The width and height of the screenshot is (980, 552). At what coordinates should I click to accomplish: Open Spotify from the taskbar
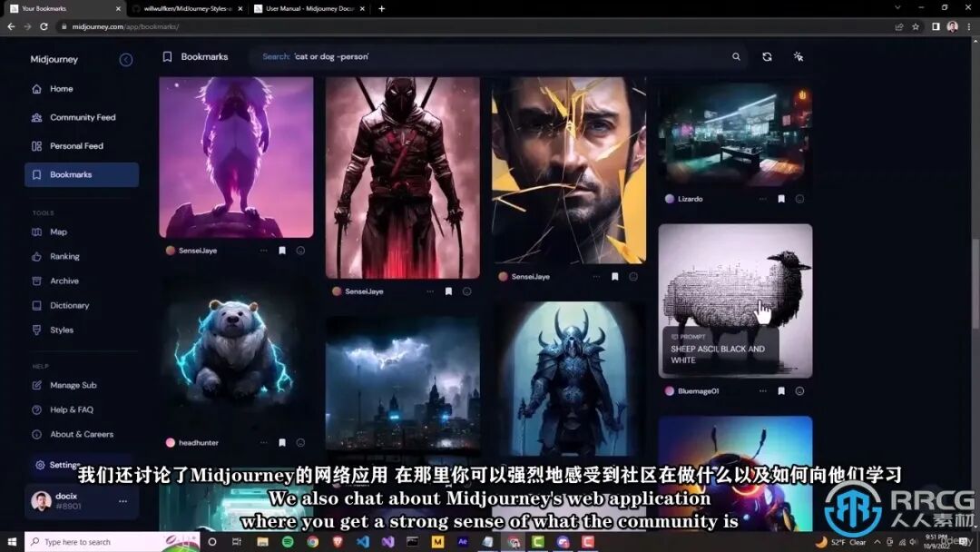point(288,541)
